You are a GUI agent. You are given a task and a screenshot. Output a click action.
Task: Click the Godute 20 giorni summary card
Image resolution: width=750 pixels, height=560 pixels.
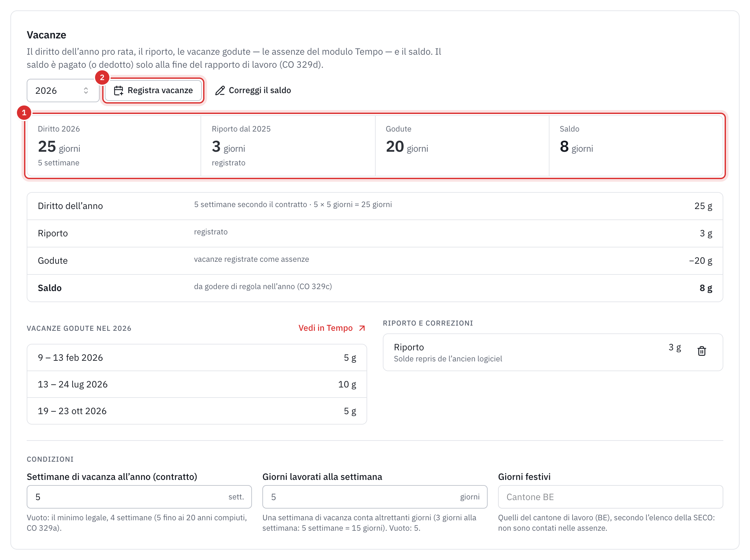(462, 146)
